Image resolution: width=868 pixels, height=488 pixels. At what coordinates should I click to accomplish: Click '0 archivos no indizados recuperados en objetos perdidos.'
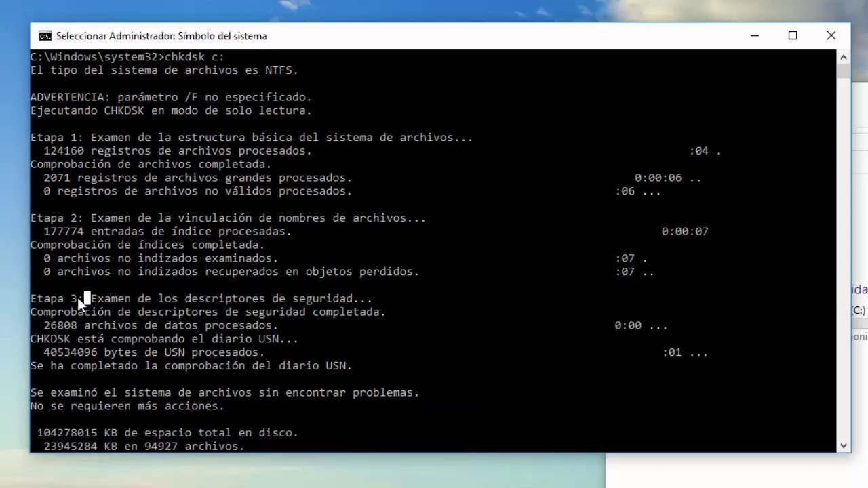(x=231, y=272)
